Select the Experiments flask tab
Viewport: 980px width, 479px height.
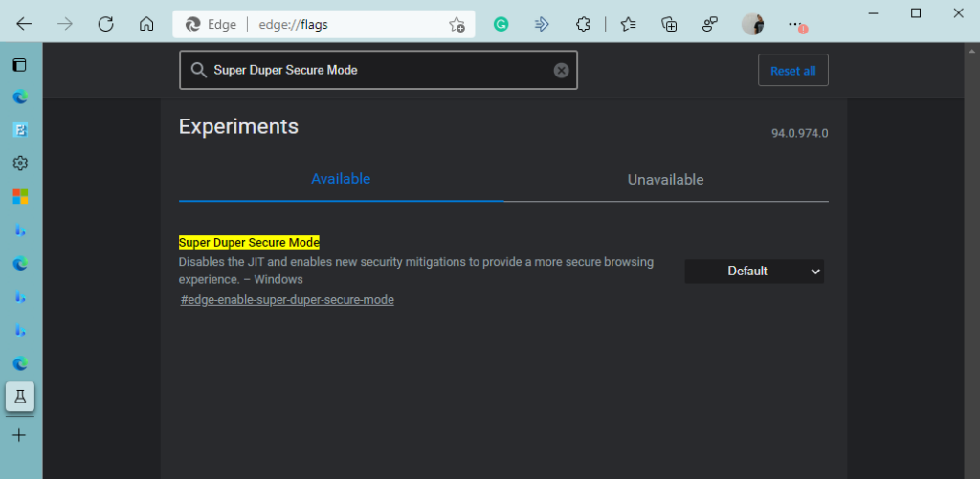click(x=20, y=397)
